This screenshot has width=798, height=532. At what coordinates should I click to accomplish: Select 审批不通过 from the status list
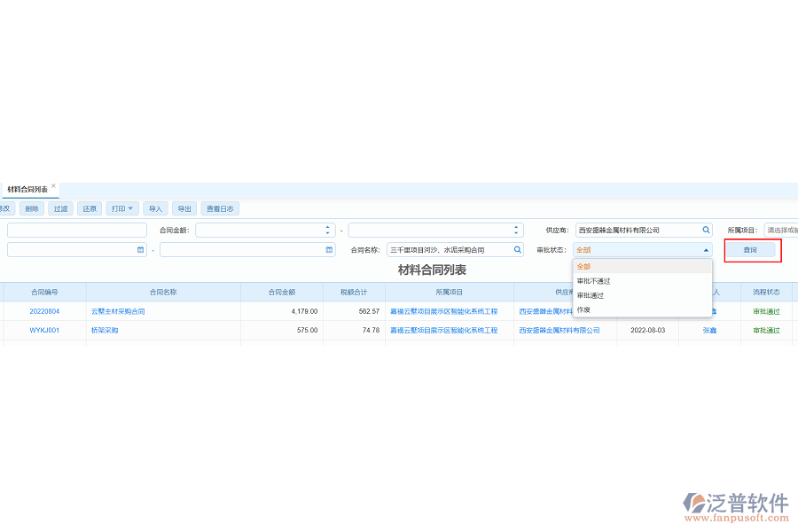click(x=593, y=281)
